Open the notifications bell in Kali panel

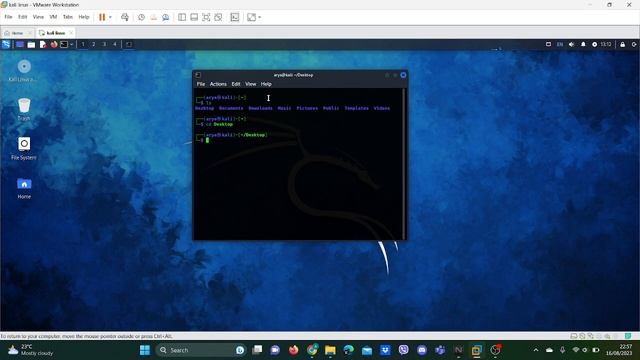[x=583, y=44]
